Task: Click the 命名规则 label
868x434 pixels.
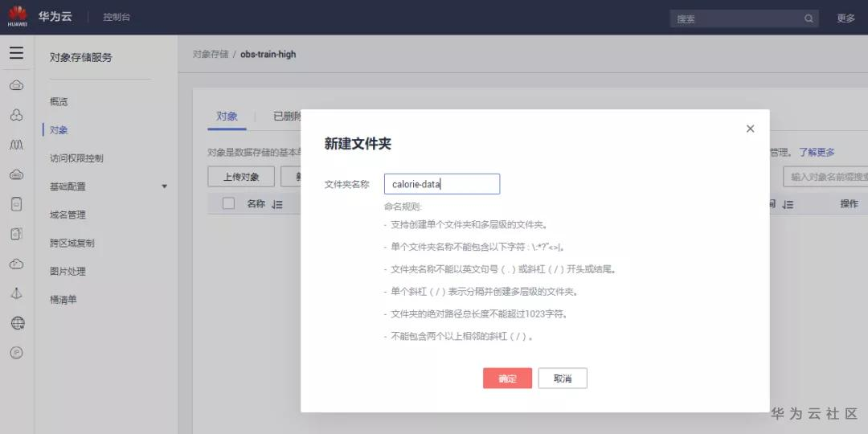Action: click(403, 207)
